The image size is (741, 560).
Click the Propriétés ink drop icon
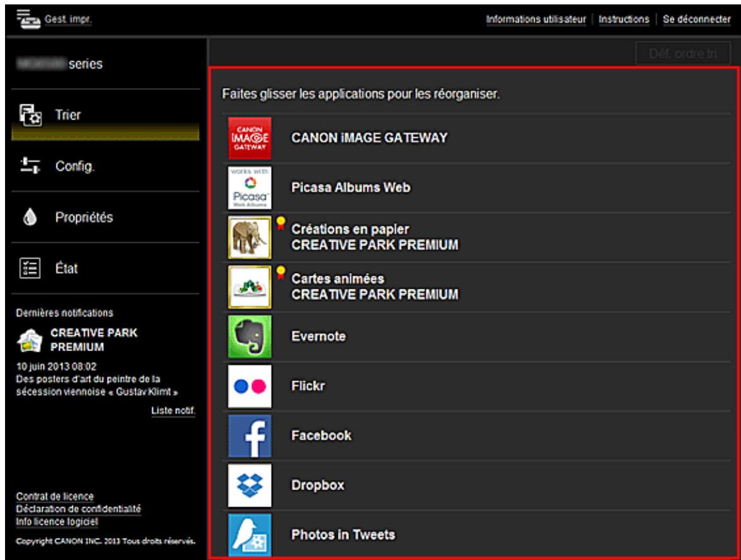(x=30, y=217)
